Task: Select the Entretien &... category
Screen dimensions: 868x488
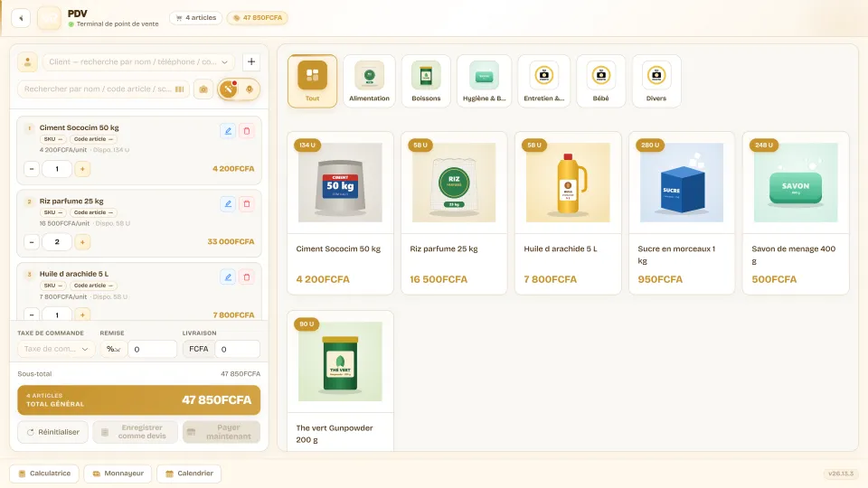Action: tap(544, 80)
